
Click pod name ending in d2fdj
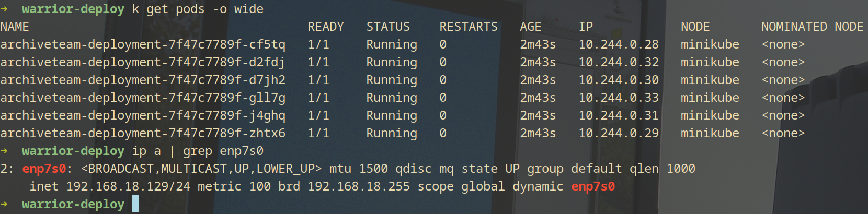tap(143, 62)
